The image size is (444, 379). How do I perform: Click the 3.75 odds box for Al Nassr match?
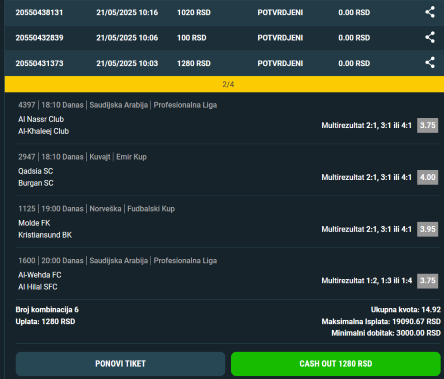click(x=427, y=125)
